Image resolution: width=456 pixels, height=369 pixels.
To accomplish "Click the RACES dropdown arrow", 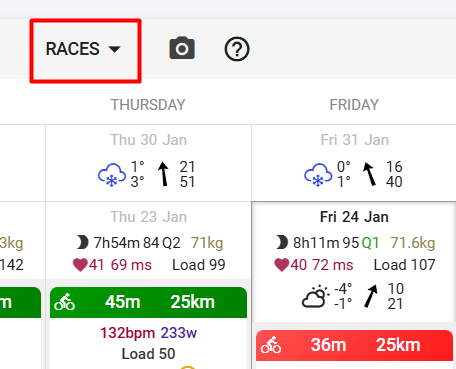I will pos(114,49).
